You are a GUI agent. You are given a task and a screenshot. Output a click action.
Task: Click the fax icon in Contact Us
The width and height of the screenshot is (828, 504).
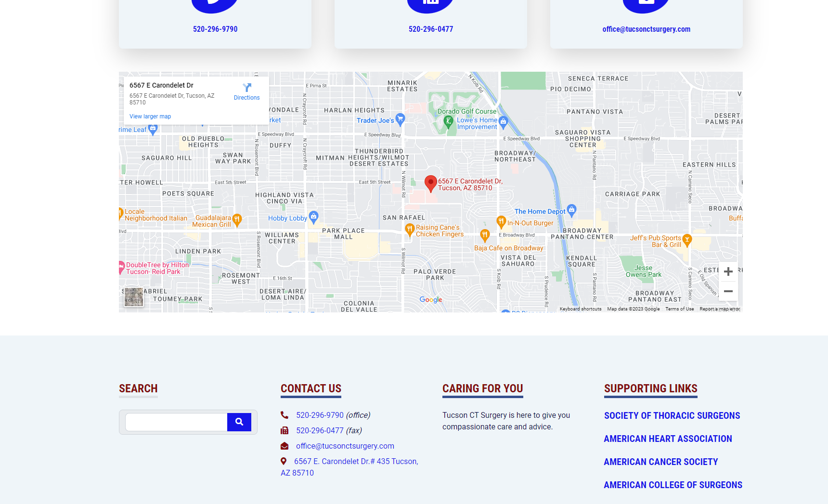pyautogui.click(x=285, y=430)
